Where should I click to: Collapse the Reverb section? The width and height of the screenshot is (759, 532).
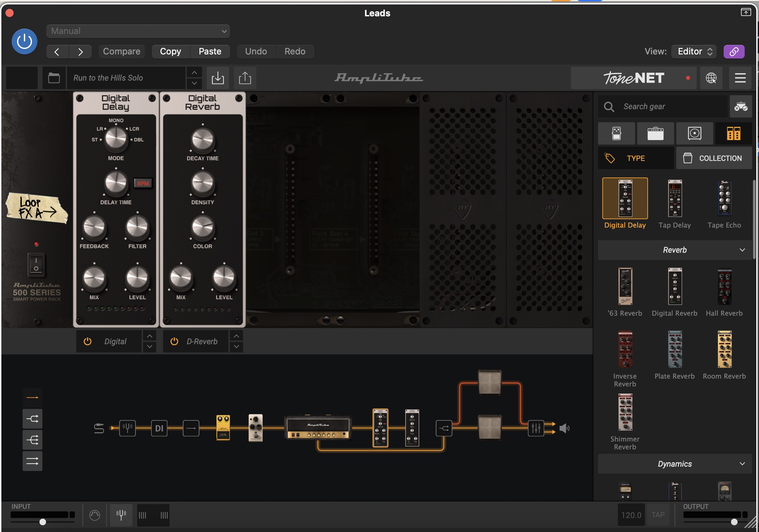tap(675, 250)
